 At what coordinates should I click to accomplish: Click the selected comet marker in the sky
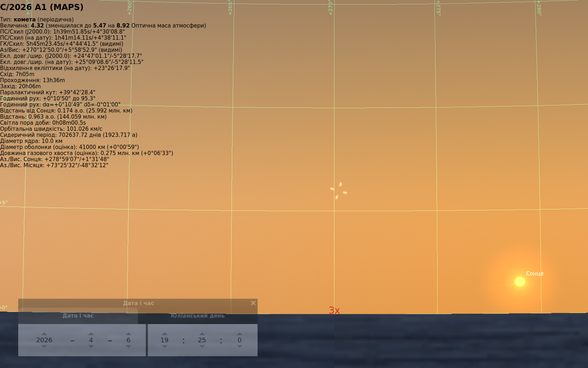point(339,190)
